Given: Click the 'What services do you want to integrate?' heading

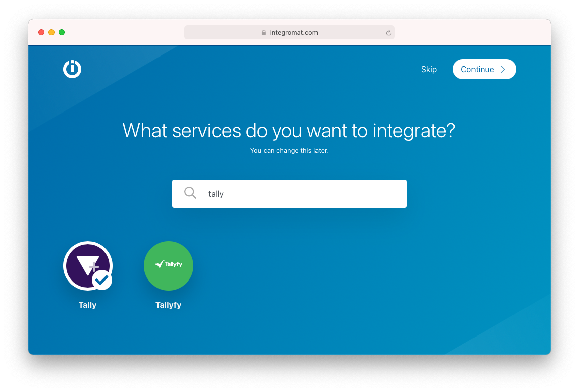Looking at the screenshot, I should coord(289,131).
